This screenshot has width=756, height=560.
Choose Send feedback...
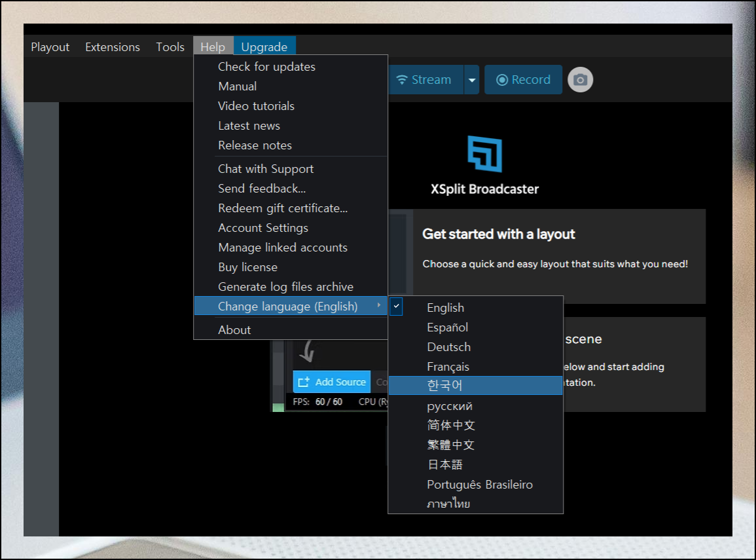pyautogui.click(x=291, y=189)
